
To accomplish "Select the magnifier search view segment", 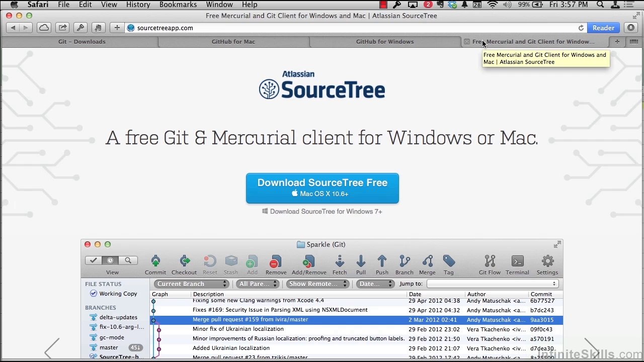I will coord(128,260).
